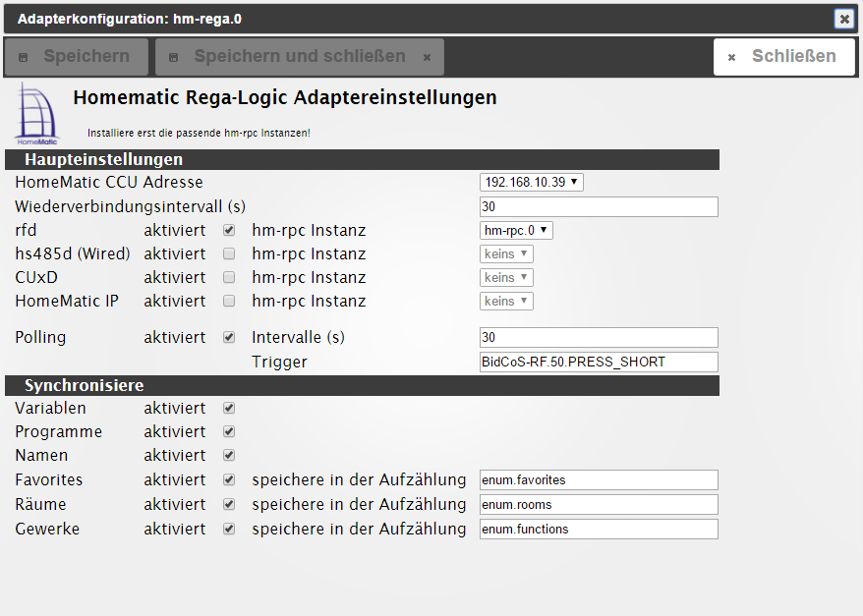
Task: Click Speichern und schließen button
Action: tap(299, 57)
